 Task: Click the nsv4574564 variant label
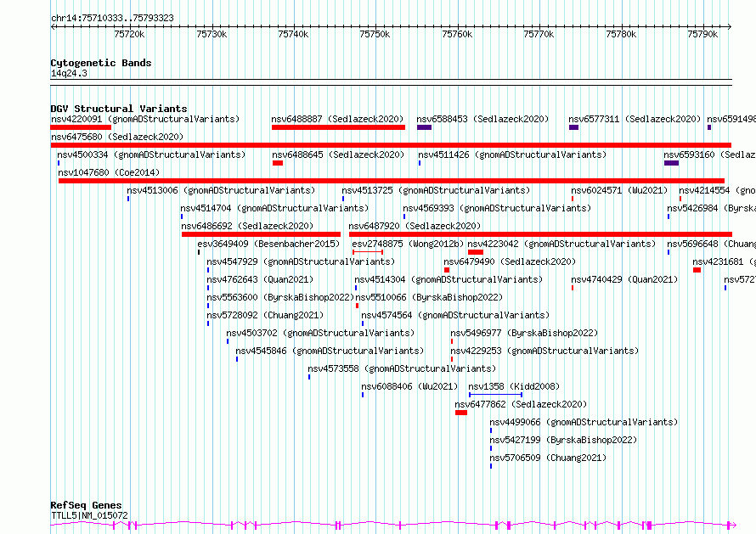click(x=455, y=315)
